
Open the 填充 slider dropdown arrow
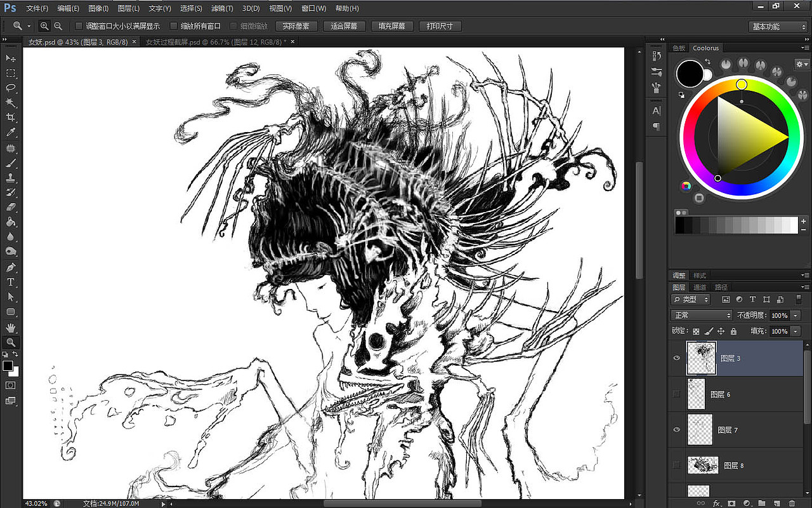[x=797, y=331]
